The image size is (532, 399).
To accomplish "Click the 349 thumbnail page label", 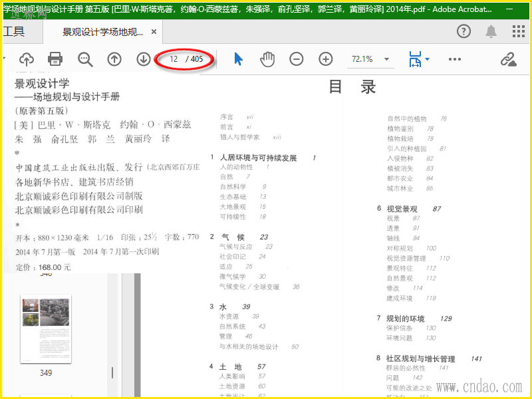I will coord(46,373).
